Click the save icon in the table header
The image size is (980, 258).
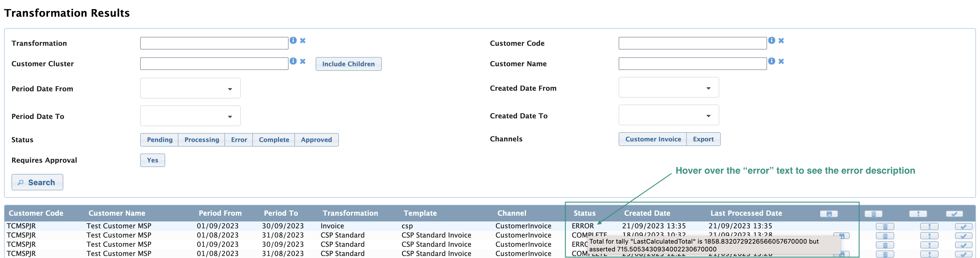[829, 214]
